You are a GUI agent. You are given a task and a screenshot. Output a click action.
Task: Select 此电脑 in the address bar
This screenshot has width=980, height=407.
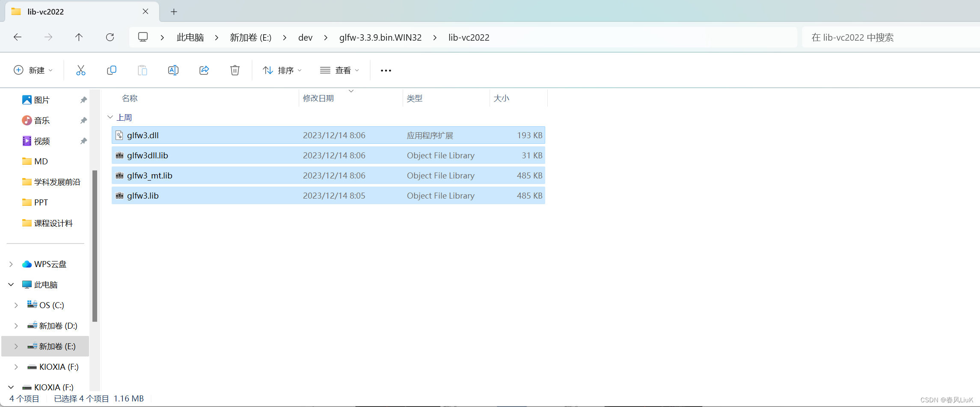(190, 38)
